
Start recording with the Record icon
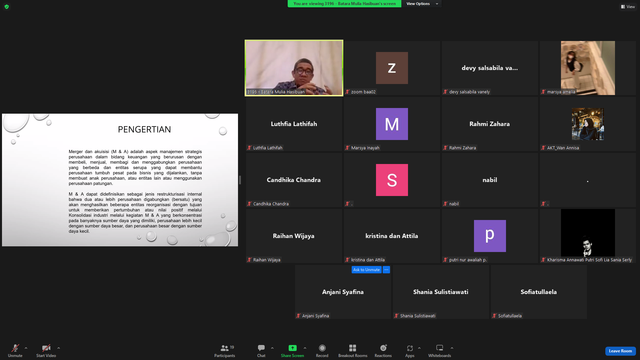pos(322,348)
